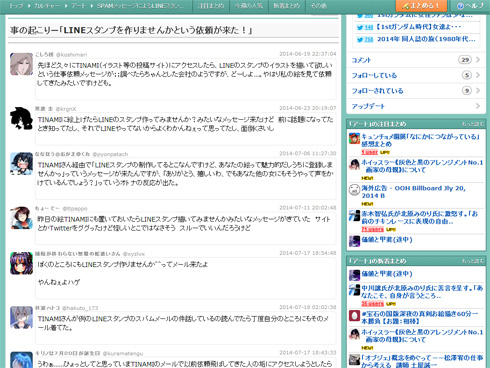
Task: Click thumbnail beside 中川譲氏 entry
Action: tap(354, 290)
